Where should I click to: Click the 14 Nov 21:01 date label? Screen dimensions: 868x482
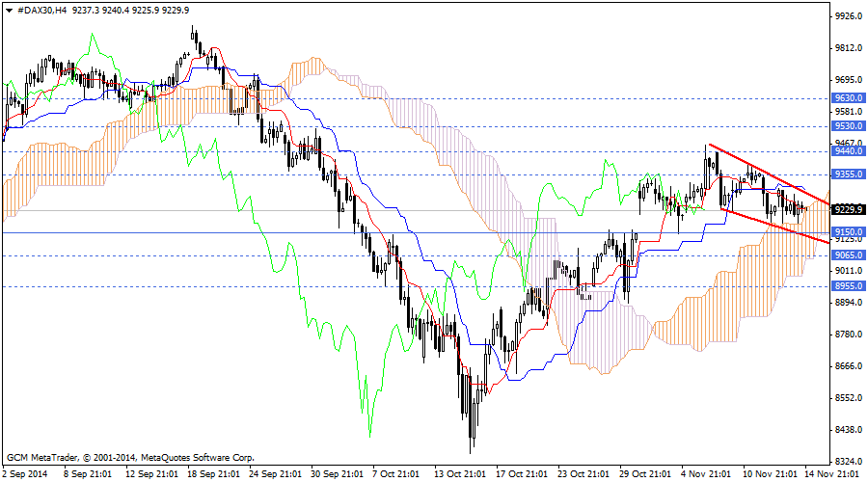[x=830, y=474]
